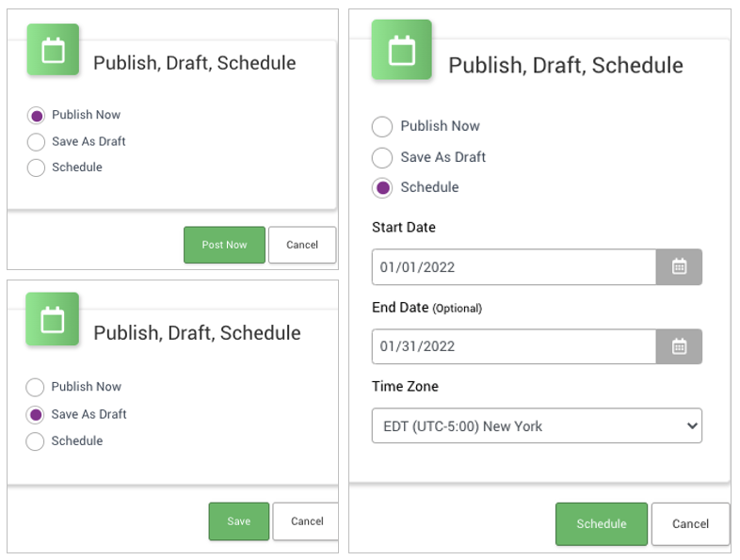Screen dimensions: 740x560
Task: Click the green calendar icon above the Time Zone form
Action: point(402,50)
